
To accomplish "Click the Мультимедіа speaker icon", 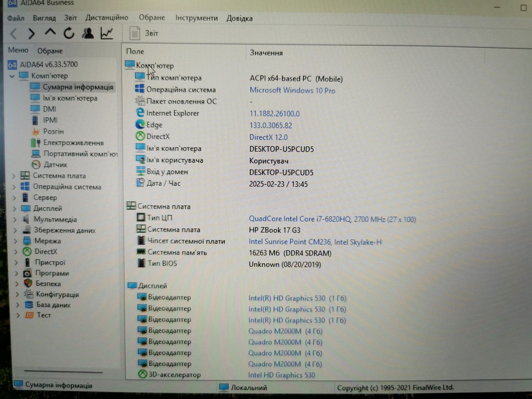I will click(26, 219).
